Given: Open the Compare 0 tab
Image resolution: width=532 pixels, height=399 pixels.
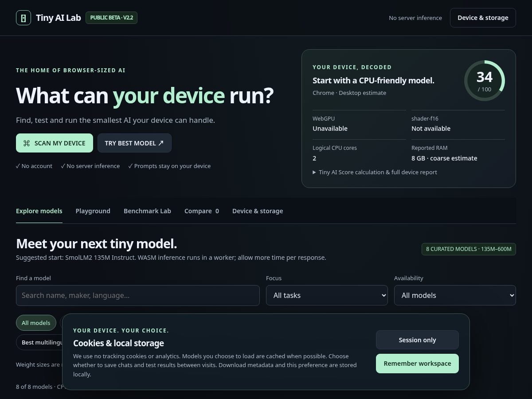Looking at the screenshot, I should (202, 211).
